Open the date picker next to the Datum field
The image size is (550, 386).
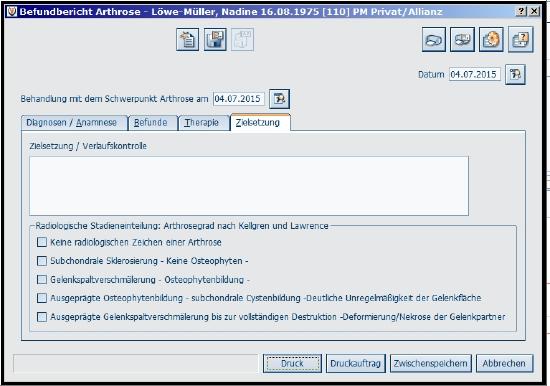tap(515, 74)
